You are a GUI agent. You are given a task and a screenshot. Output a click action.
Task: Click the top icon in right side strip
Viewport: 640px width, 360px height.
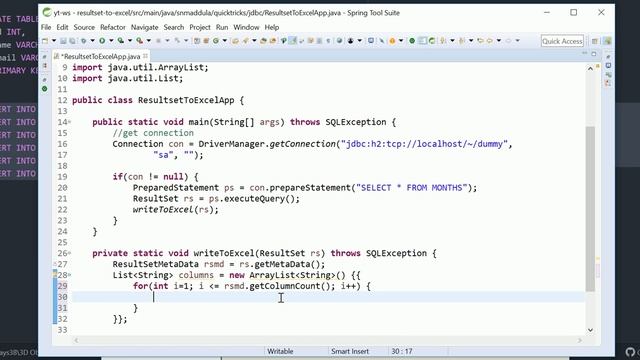[x=608, y=57]
